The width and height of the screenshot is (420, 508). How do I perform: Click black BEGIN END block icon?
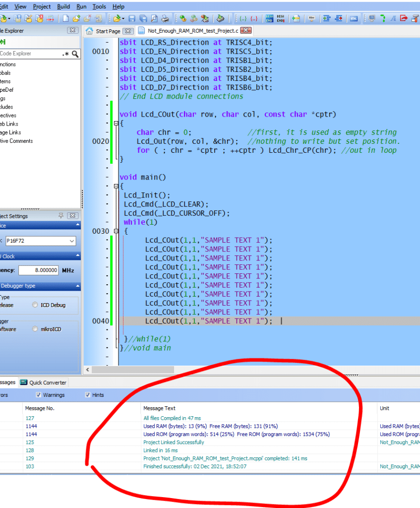pyautogui.click(x=281, y=18)
